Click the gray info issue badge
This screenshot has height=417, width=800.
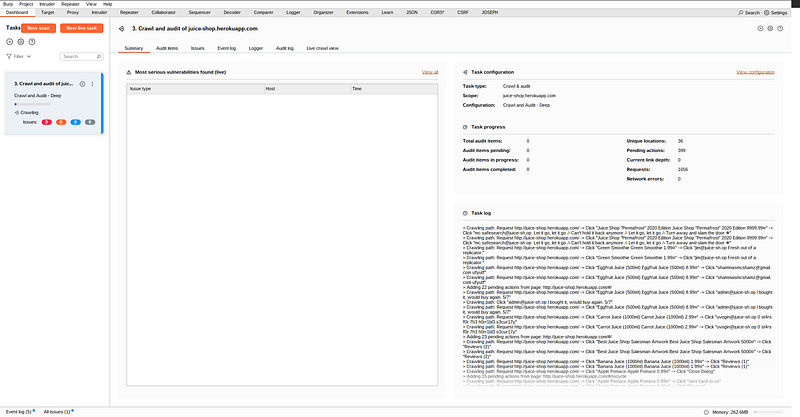(x=90, y=122)
